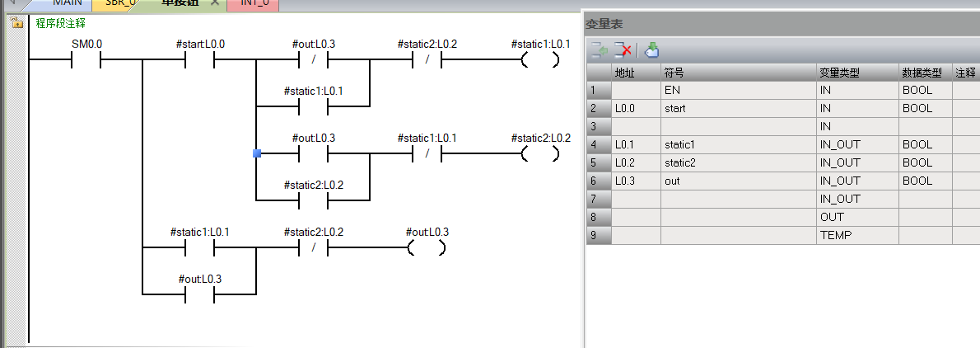Select the #out:L0.3 output coil
The image size is (980, 348).
click(x=427, y=248)
